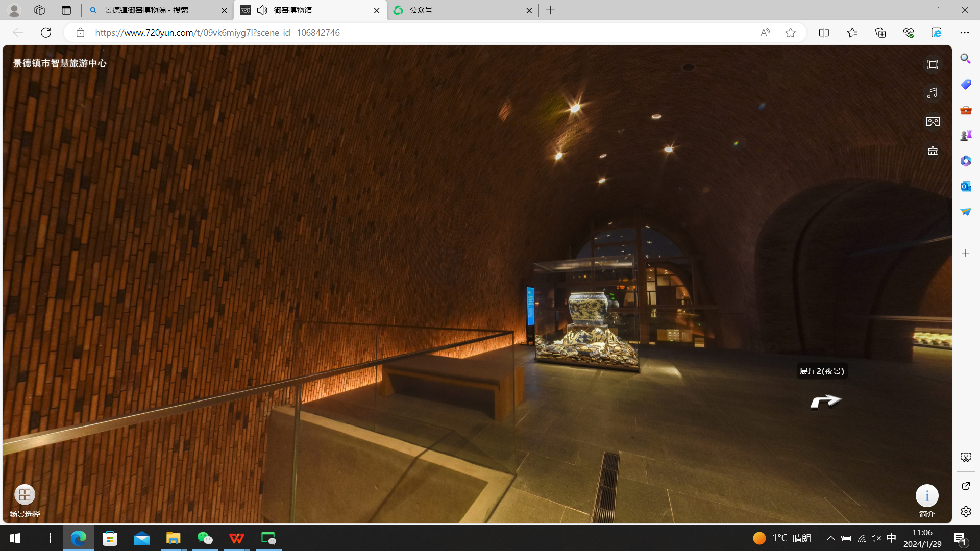980x551 pixels.
Task: Go to 展厅2(夜景) hotspot arrow
Action: [x=825, y=402]
